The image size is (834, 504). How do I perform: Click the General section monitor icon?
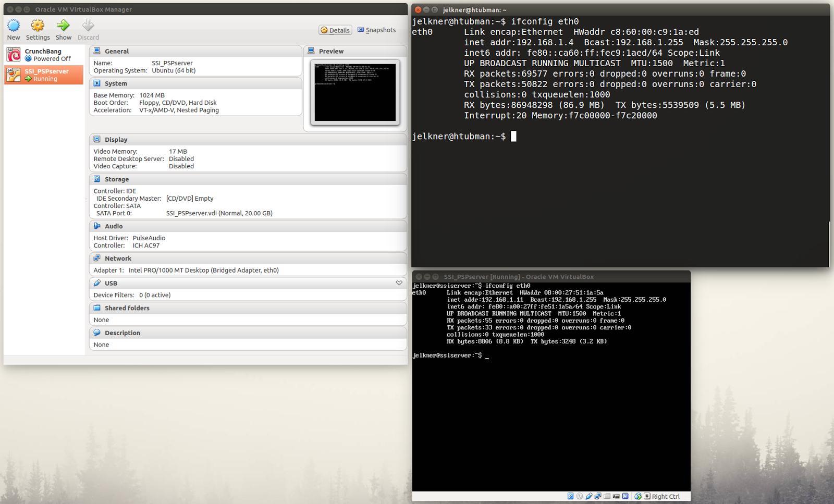point(97,51)
